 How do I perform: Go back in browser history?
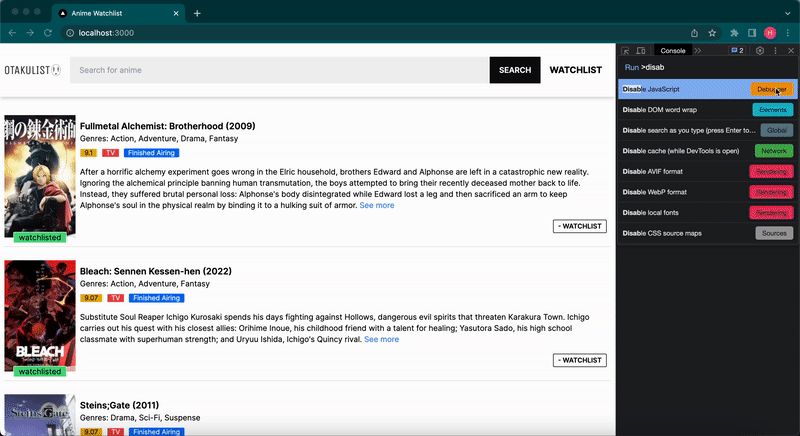pyautogui.click(x=12, y=33)
